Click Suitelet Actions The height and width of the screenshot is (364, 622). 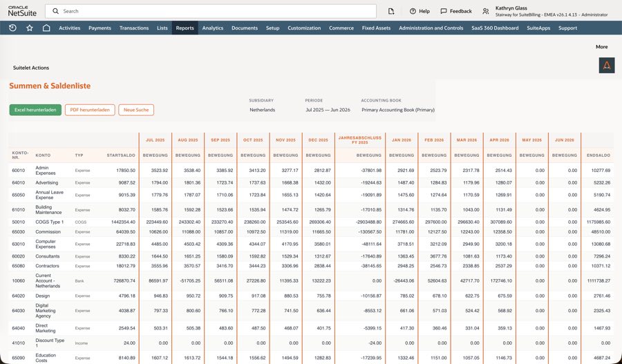point(31,68)
